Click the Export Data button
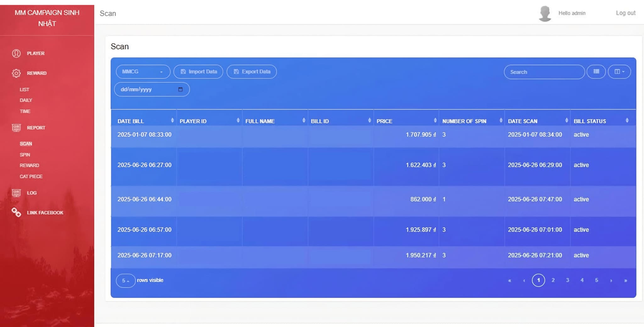 pyautogui.click(x=252, y=72)
